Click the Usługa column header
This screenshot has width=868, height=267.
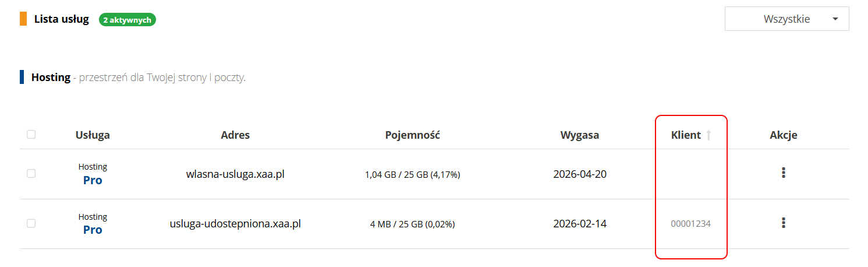[93, 135]
